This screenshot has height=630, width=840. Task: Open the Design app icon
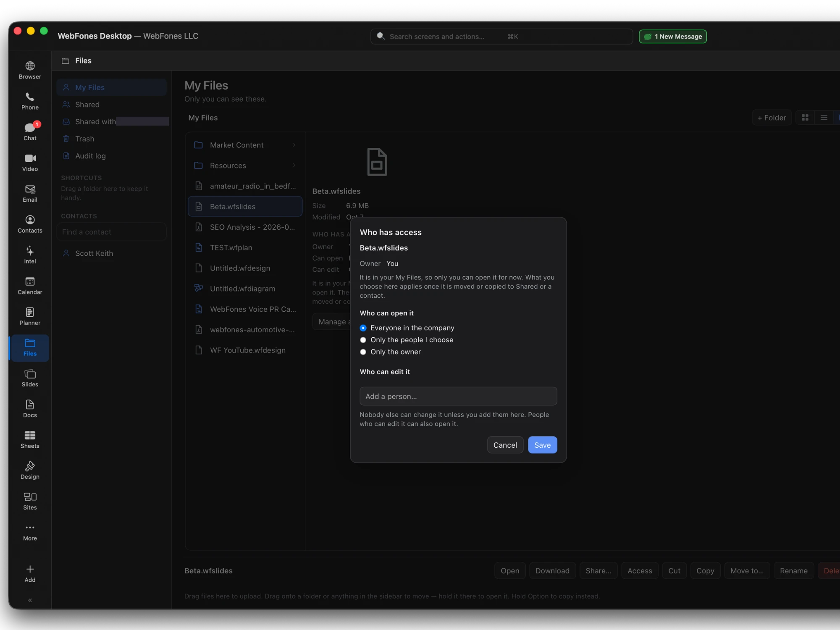30,470
